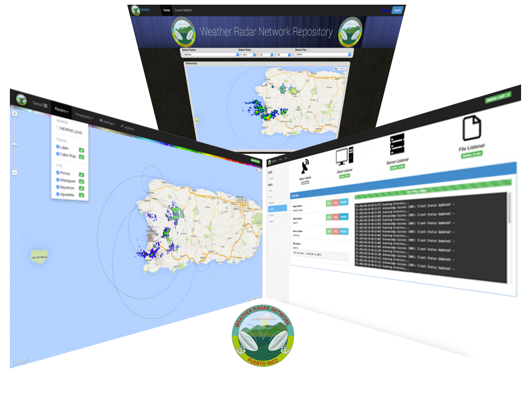Click the Reflectivity map in repository window
Image resolution: width=532 pixels, height=399 pixels.
point(267,107)
